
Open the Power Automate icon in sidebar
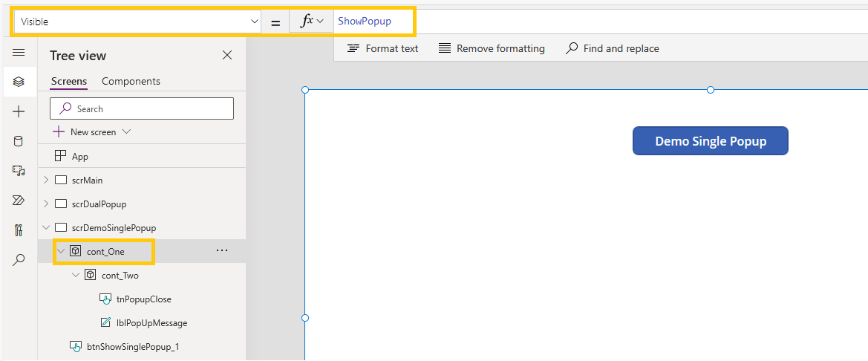point(19,201)
